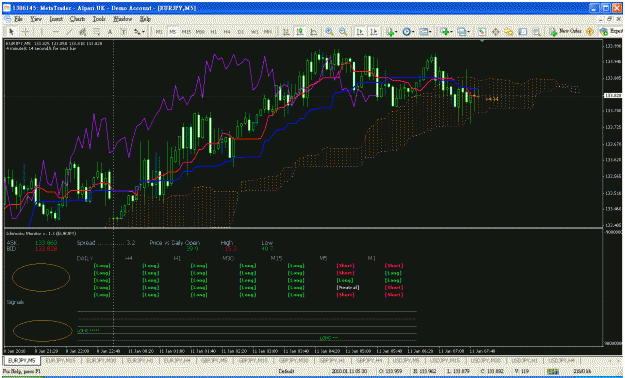Click the New Order button

pyautogui.click(x=565, y=32)
